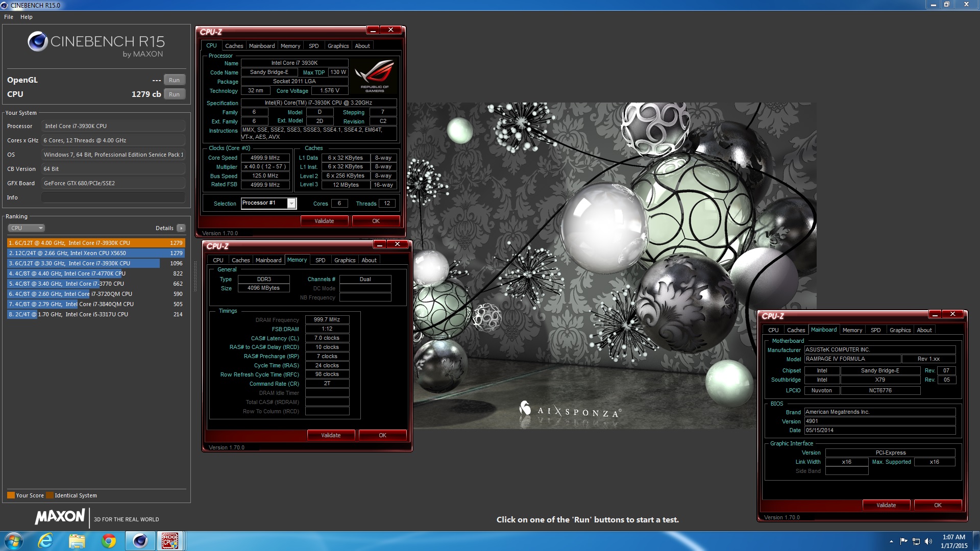Switch to ROG CPU-Z taskbar icon

tap(170, 541)
